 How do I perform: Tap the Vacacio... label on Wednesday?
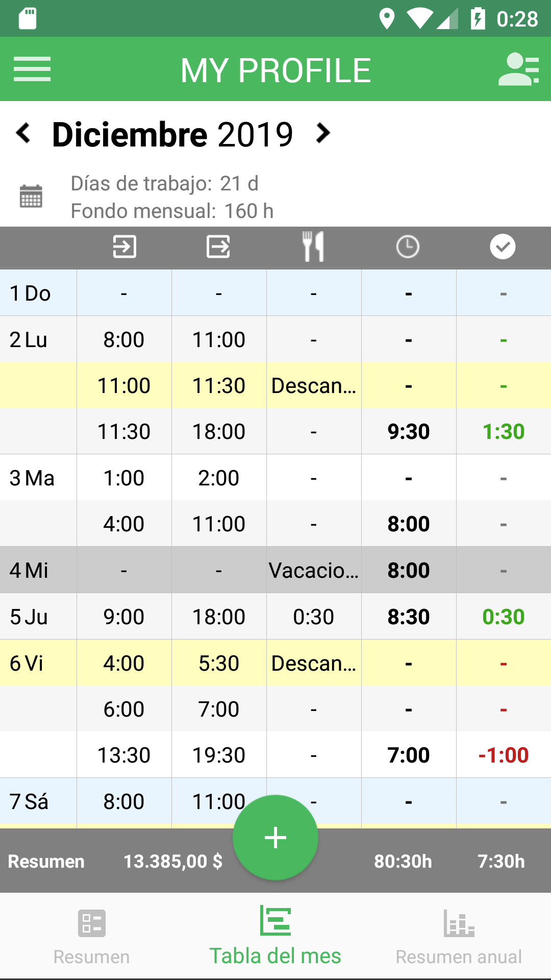click(x=314, y=570)
